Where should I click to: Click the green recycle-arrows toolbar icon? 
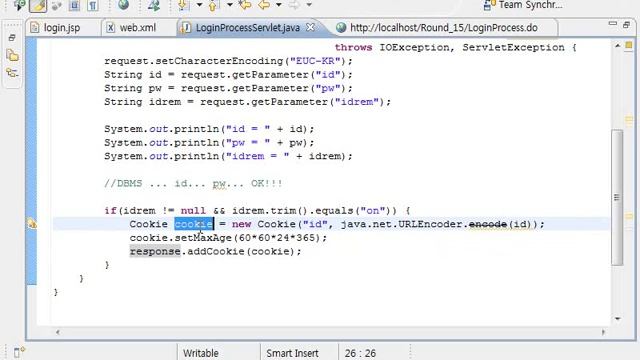point(154,5)
